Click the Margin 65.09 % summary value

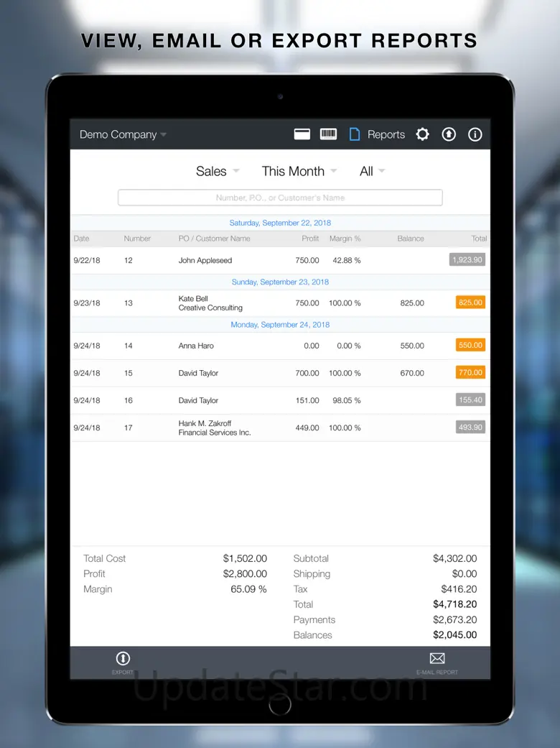tap(248, 589)
